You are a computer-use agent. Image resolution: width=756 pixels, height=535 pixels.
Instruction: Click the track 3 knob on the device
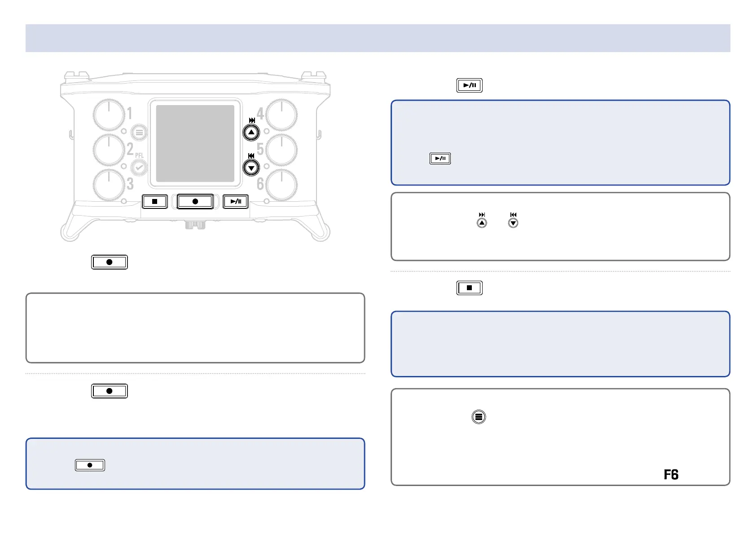tap(109, 185)
